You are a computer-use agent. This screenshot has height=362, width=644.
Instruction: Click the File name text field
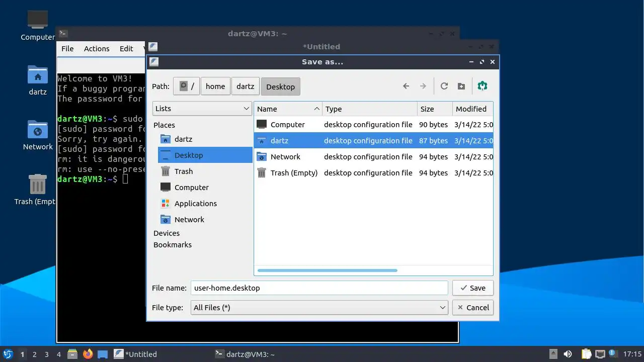[x=319, y=288]
